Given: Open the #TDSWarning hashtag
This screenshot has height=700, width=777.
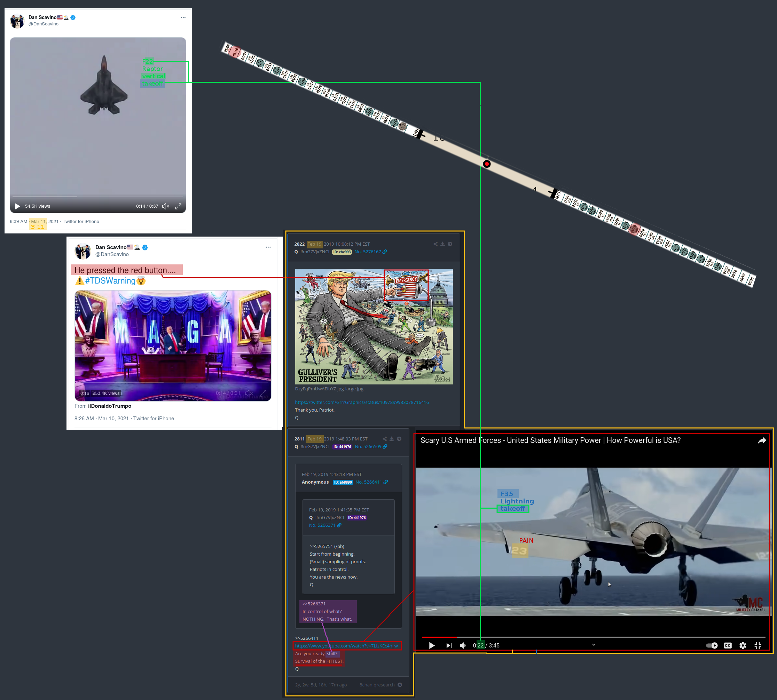Looking at the screenshot, I should [110, 281].
